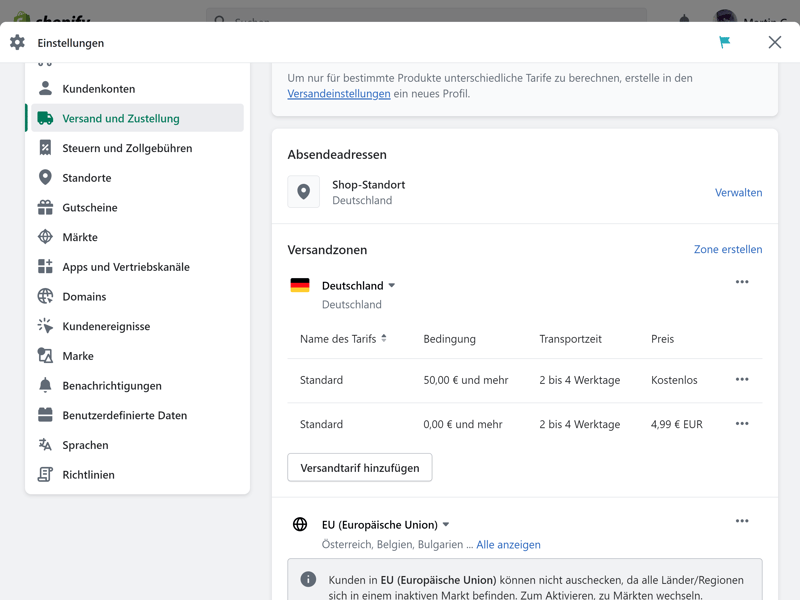
Task: Open options for the 4,99 € Standard rate
Action: pyautogui.click(x=742, y=424)
